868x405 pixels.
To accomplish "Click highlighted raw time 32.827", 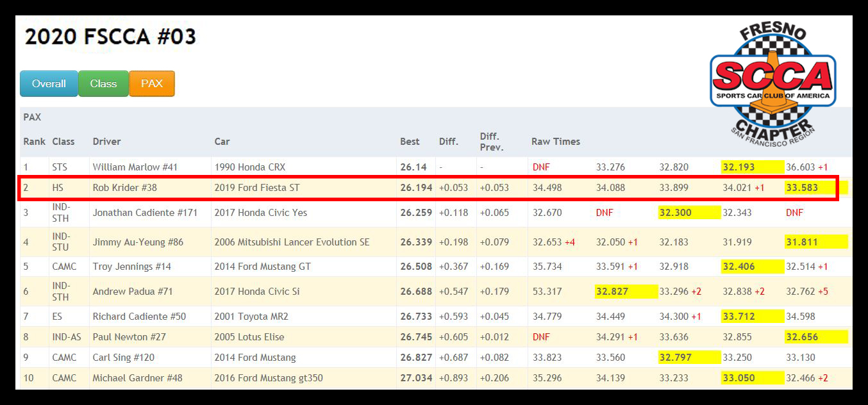I will pos(626,291).
